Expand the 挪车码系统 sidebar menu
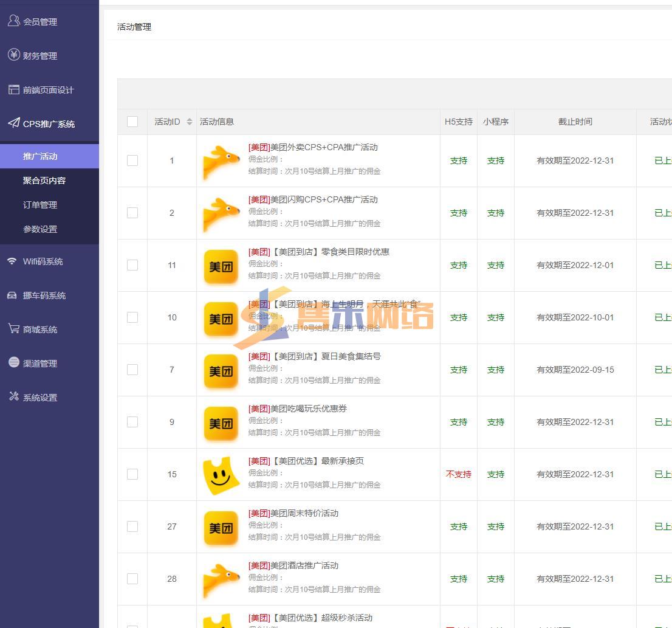This screenshot has width=672, height=628. tap(49, 295)
